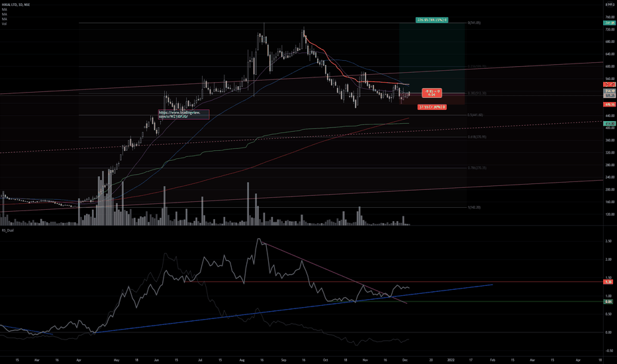Viewport: 617px width, 364px height.
Task: Click the green 0.84 tag on the RS axis
Action: 608,302
